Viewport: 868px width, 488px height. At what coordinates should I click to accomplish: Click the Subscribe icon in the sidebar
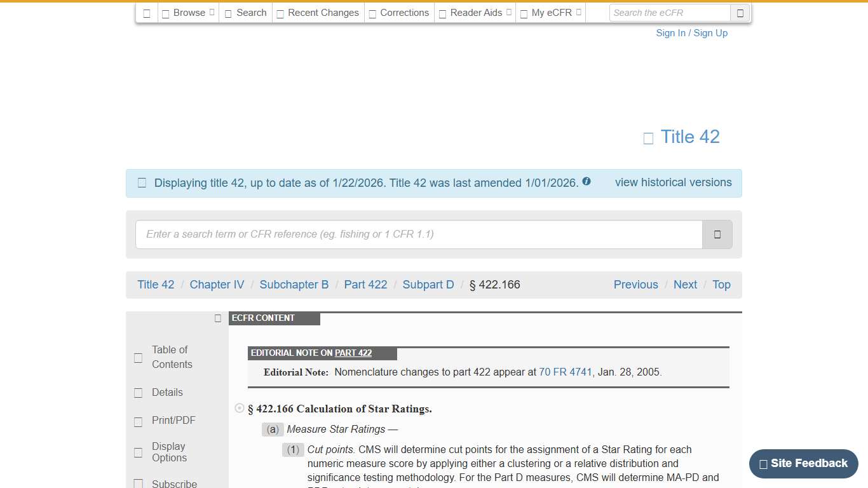click(x=138, y=482)
